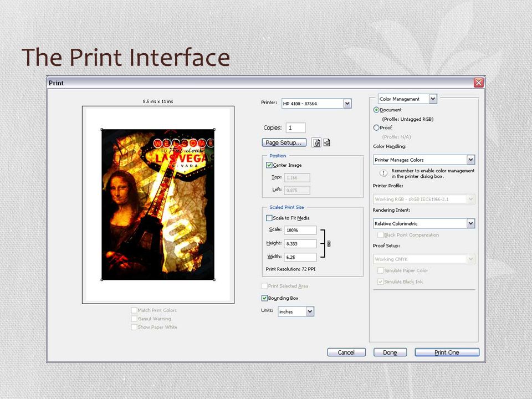Screen dimensions: 532x399
Task: Click the Copies input field
Action: click(295, 127)
